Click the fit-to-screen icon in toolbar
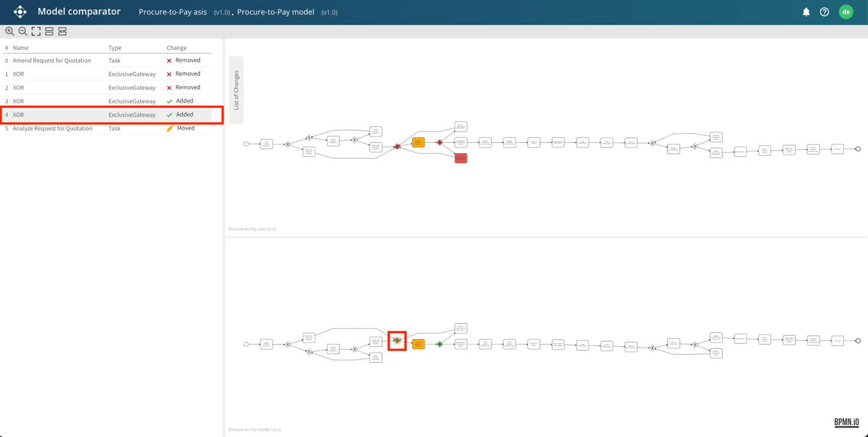This screenshot has height=437, width=868. click(36, 31)
